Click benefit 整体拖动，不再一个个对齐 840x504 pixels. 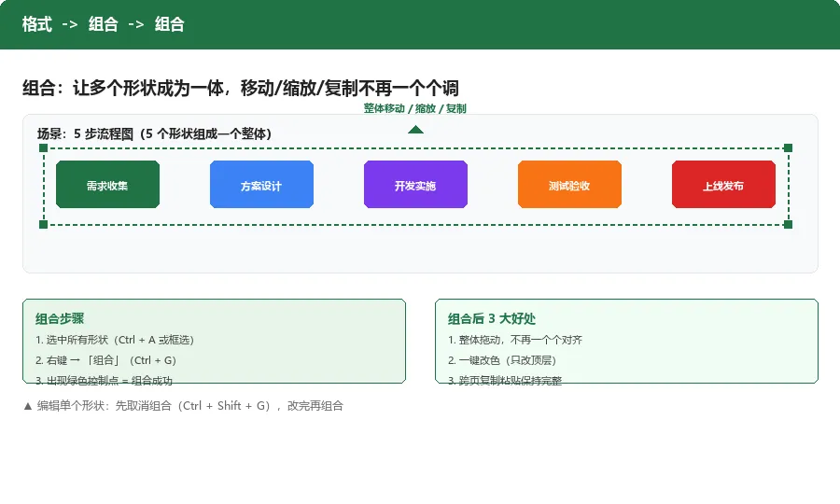[515, 340]
